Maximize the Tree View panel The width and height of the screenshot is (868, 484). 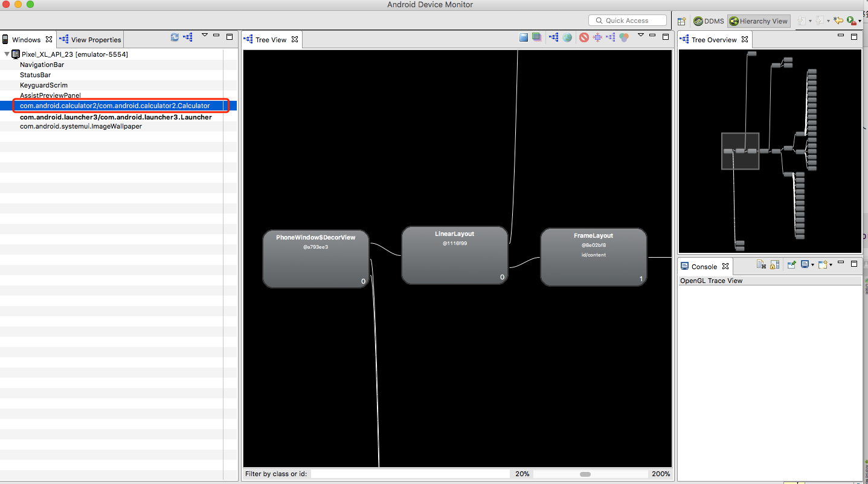(x=666, y=37)
